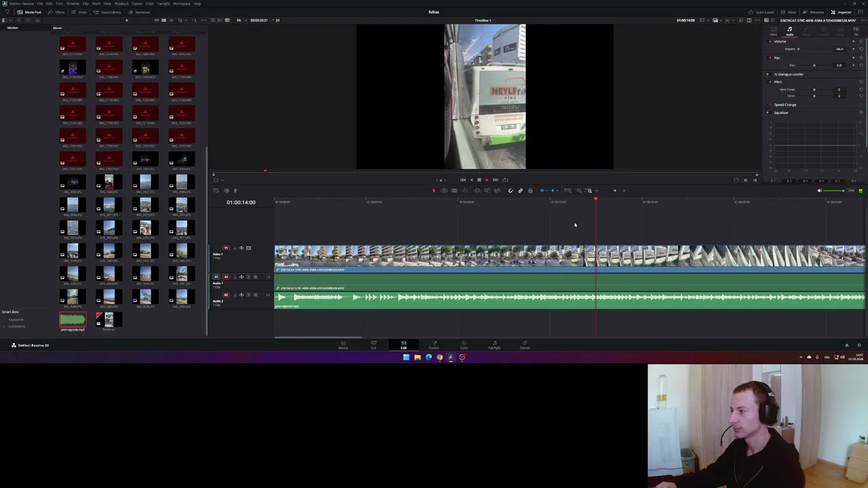Open the media pool sort options
Viewport: 868px width, 488px height.
tap(195, 20)
